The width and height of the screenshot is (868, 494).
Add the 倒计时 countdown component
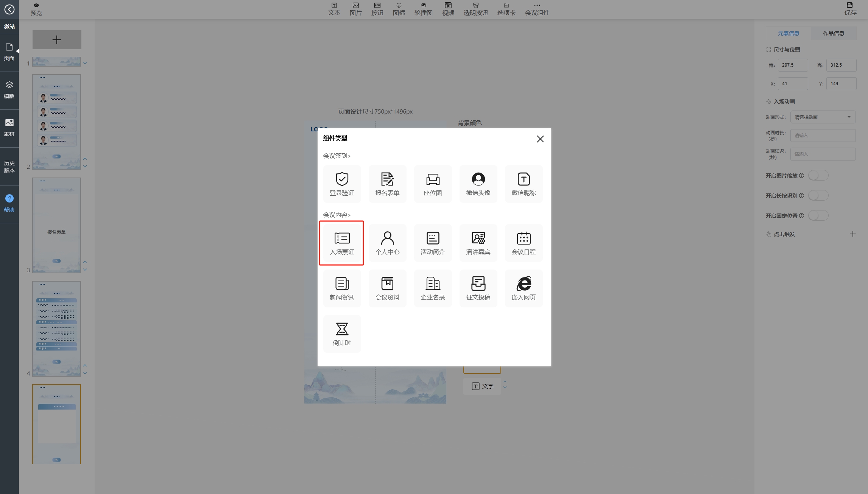coord(342,333)
